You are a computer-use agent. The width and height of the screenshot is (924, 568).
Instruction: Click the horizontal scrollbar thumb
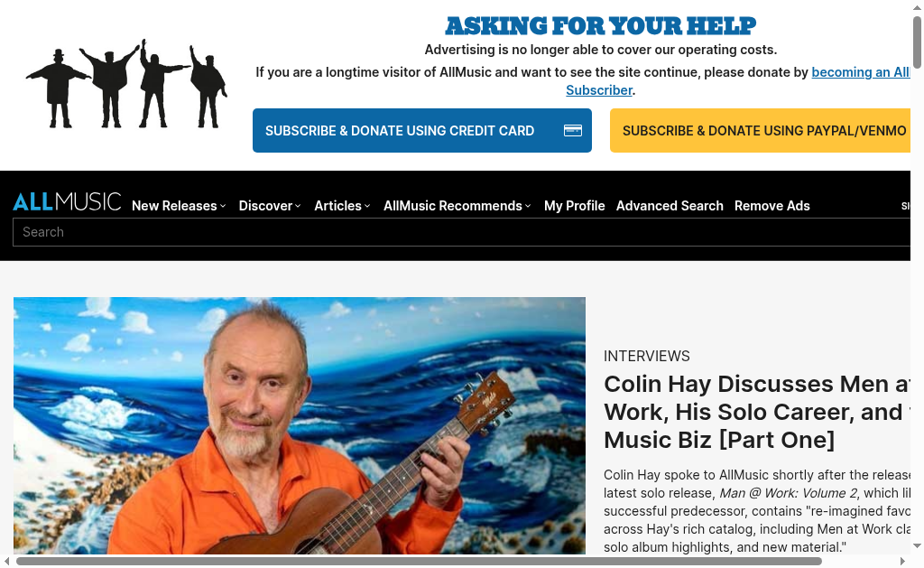[419, 561]
